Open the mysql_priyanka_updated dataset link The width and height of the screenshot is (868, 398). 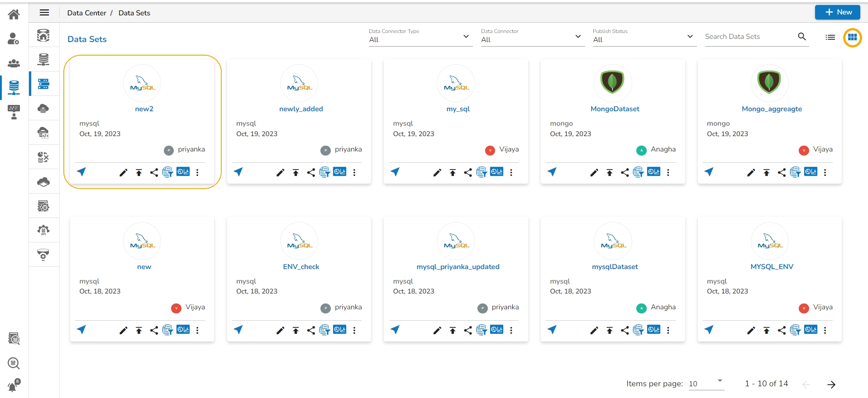(458, 267)
